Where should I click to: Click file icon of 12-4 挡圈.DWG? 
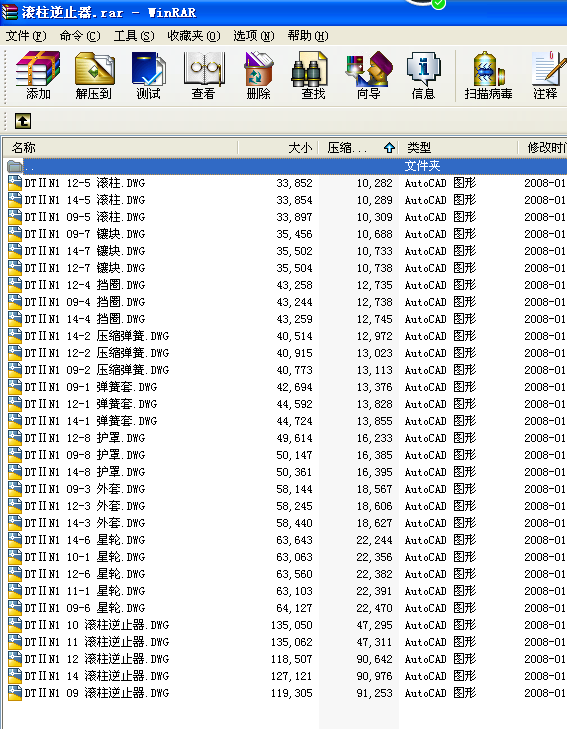click(x=15, y=285)
